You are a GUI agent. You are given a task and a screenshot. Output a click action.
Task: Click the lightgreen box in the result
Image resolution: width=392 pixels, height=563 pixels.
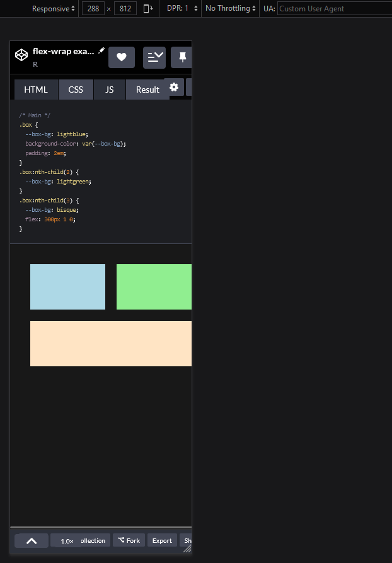coord(154,287)
